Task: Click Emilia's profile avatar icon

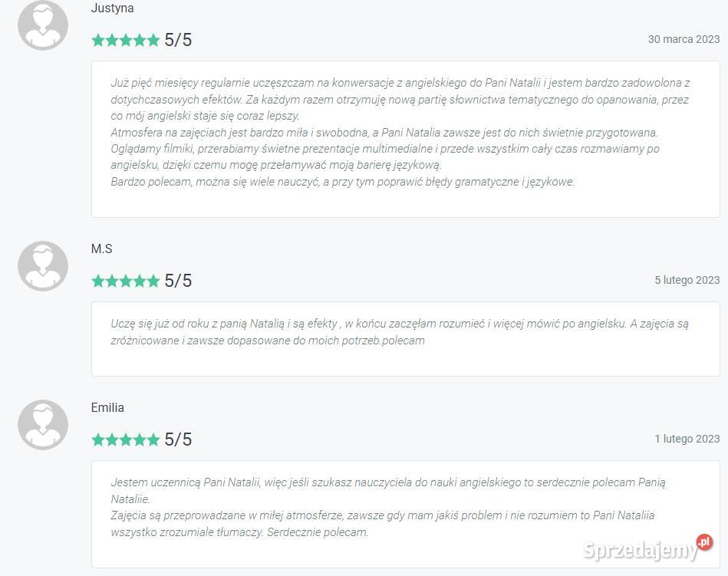Action: (x=43, y=425)
